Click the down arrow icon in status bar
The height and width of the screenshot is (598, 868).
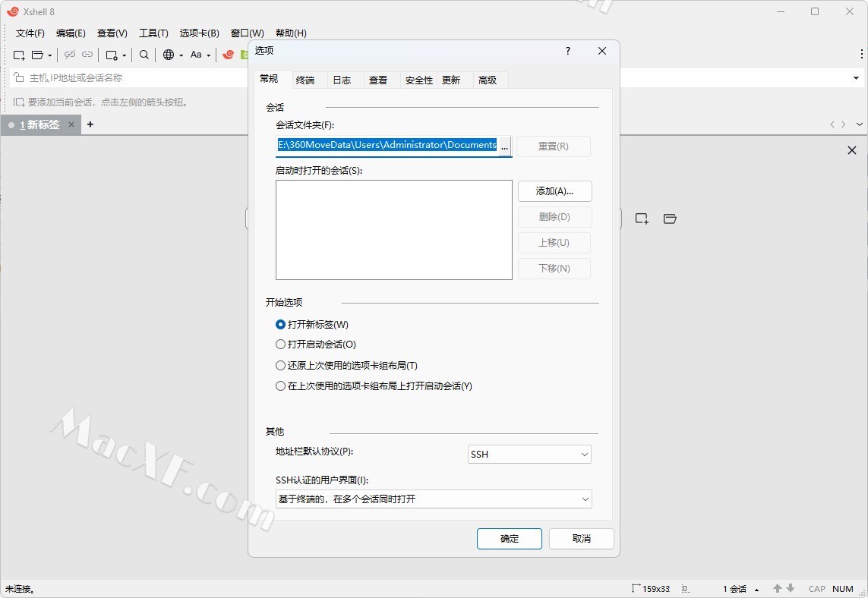click(791, 588)
